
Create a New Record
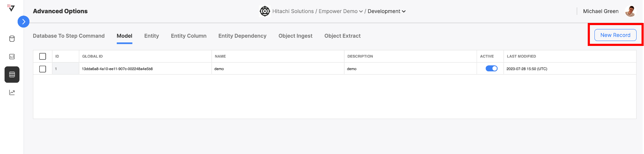(615, 35)
